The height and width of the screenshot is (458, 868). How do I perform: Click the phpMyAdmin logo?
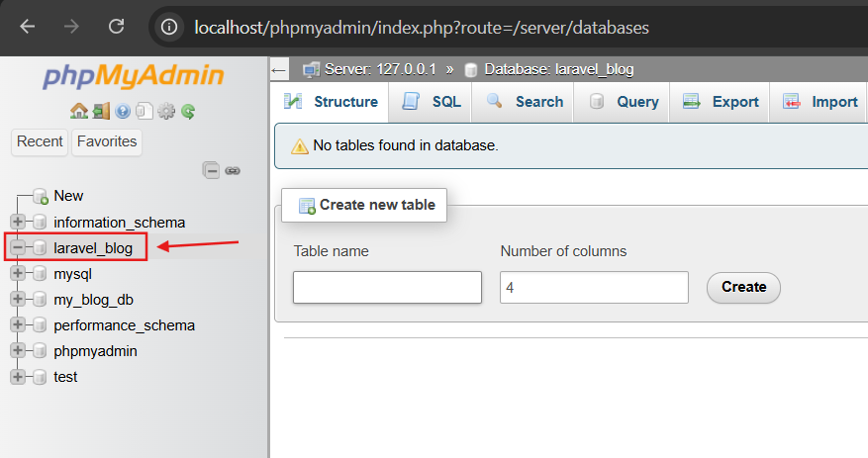(x=134, y=76)
